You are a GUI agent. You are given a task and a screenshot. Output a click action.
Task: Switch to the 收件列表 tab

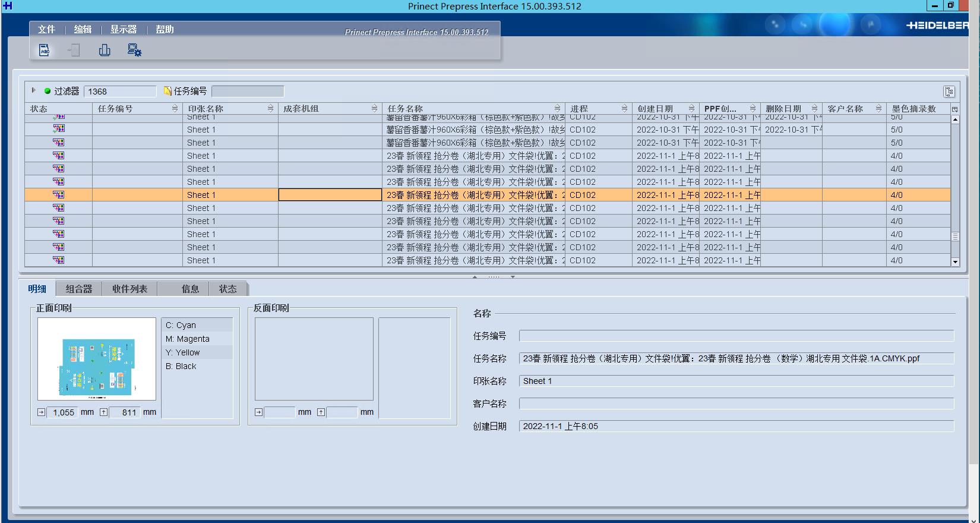pos(129,289)
